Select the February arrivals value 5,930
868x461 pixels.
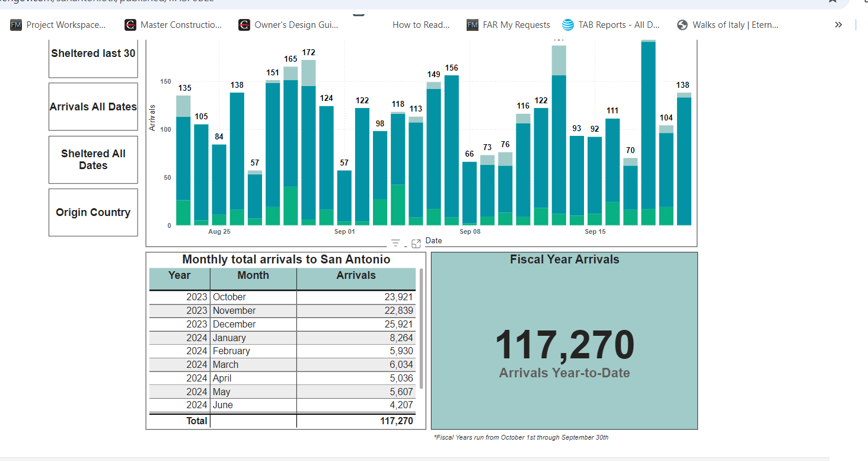tap(401, 351)
